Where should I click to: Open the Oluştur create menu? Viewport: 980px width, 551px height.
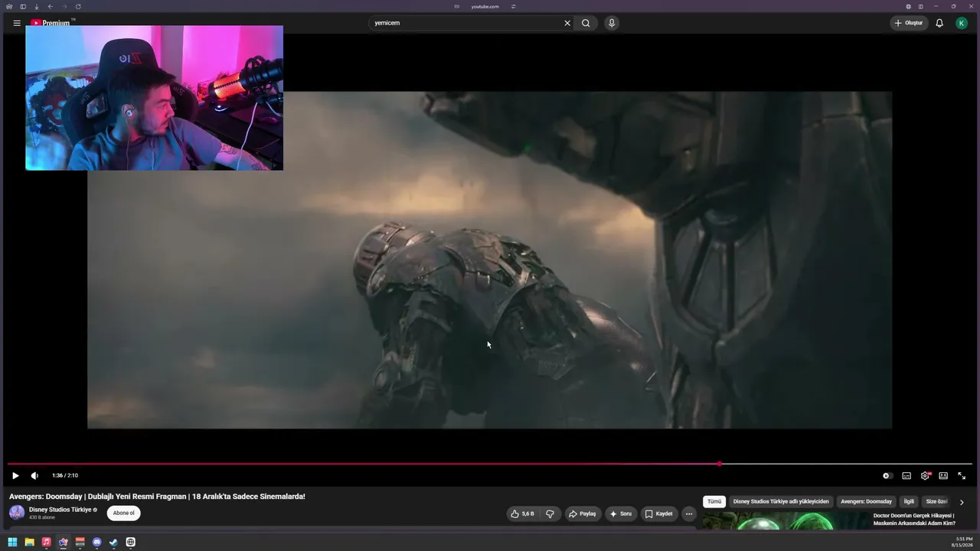[x=909, y=23]
